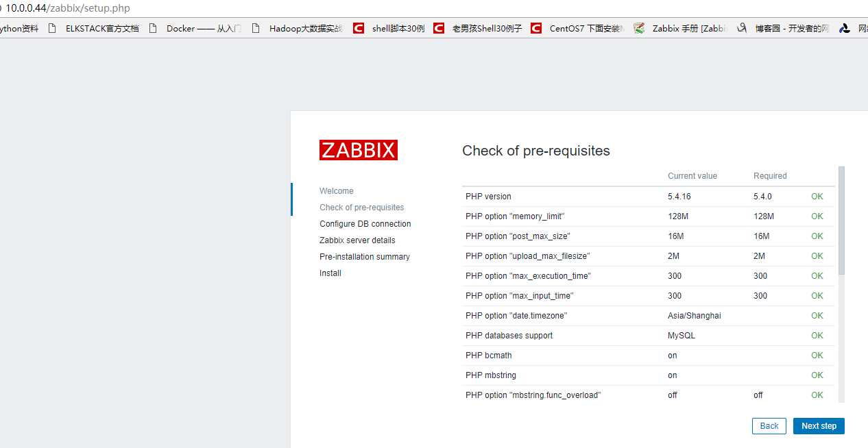Click the 5.4.16 current value
Image resolution: width=868 pixels, height=448 pixels.
pos(679,197)
